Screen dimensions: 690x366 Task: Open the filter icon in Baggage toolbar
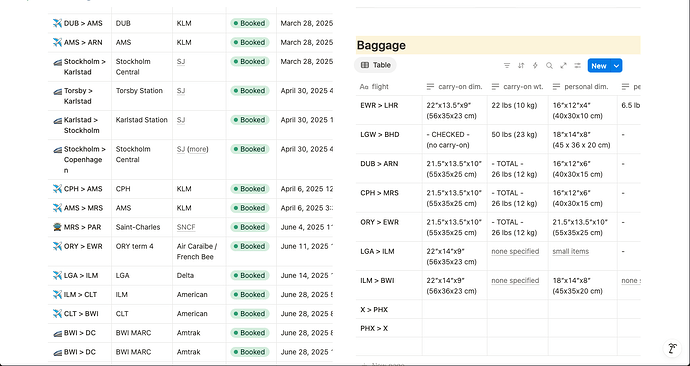[507, 66]
